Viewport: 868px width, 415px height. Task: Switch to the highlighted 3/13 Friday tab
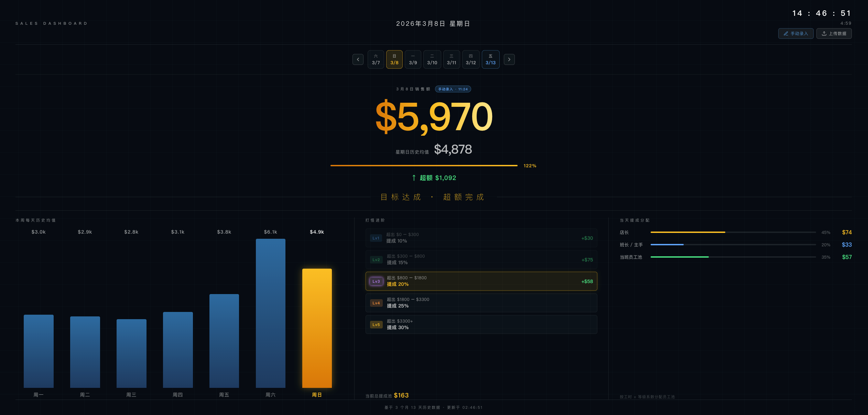pos(490,59)
